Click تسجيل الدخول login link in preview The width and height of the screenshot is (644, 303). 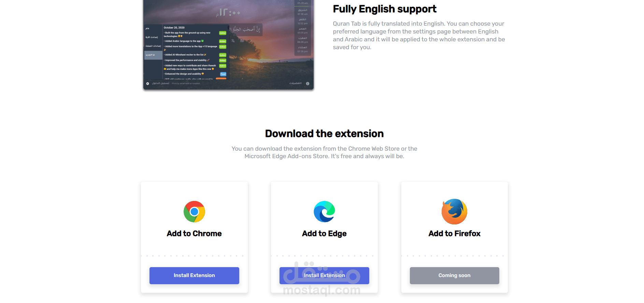[160, 83]
